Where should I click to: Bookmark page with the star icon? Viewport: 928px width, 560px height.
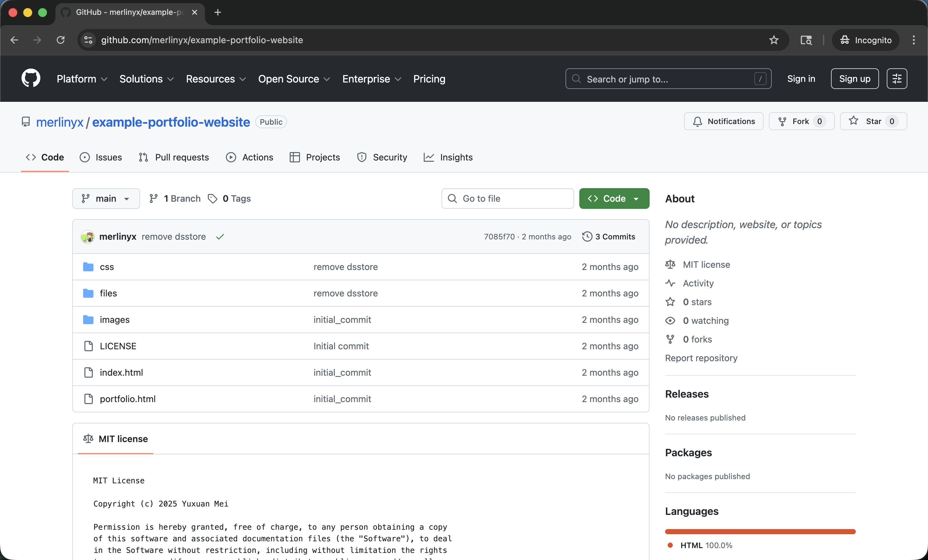point(774,40)
